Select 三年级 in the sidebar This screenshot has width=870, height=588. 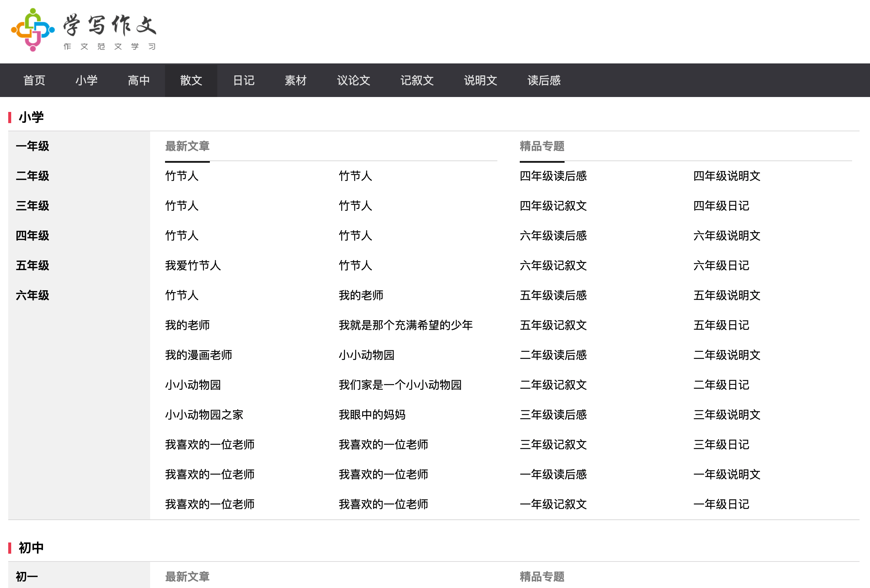[x=32, y=206]
